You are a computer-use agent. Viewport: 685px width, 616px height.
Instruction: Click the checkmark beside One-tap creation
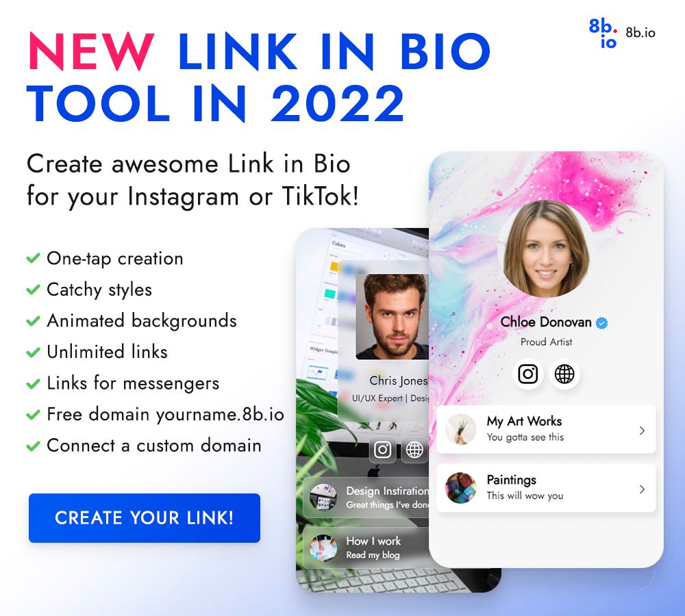[33, 259]
